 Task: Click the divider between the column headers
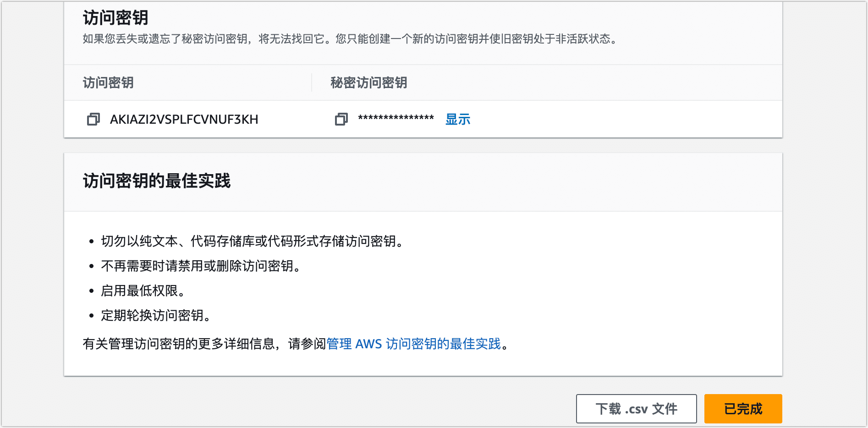point(312,83)
